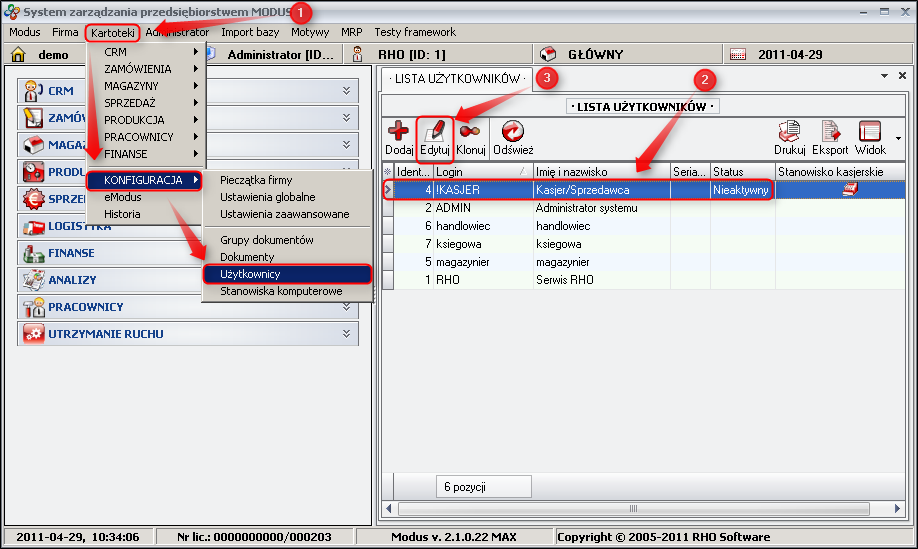This screenshot has height=549, width=918.
Task: Select the ksiegowa login row
Action: [x=644, y=244]
